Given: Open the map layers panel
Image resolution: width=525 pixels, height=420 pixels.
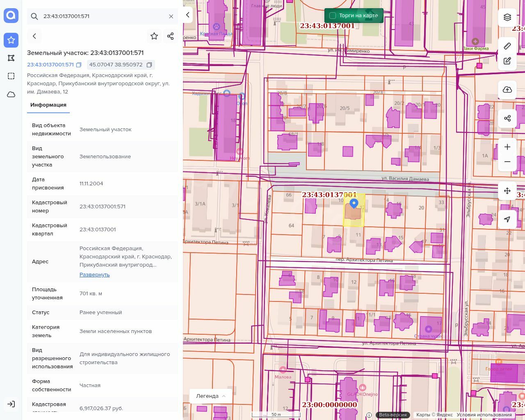Looking at the screenshot, I should coord(507,17).
